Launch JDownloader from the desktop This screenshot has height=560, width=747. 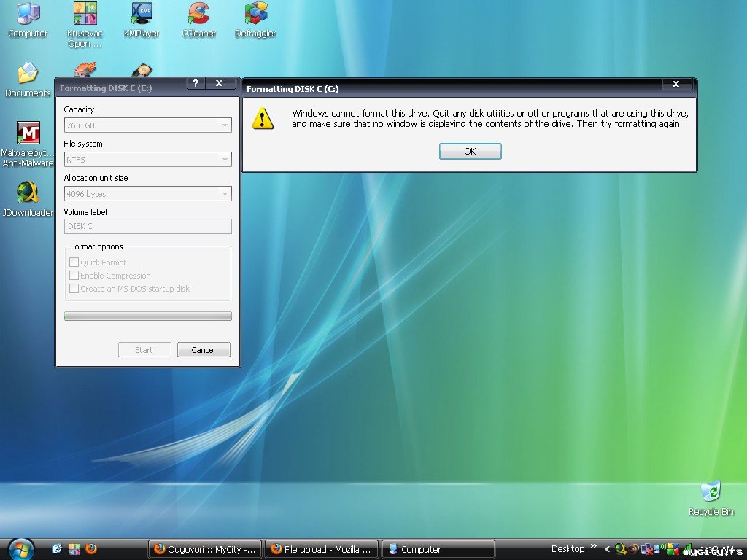(28, 199)
